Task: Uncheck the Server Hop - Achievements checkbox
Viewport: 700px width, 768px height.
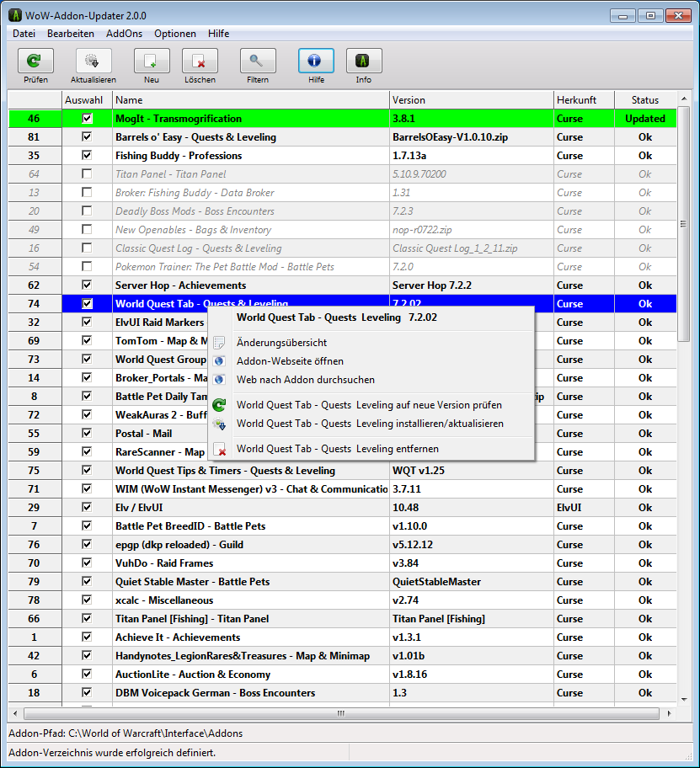Action: click(x=87, y=285)
